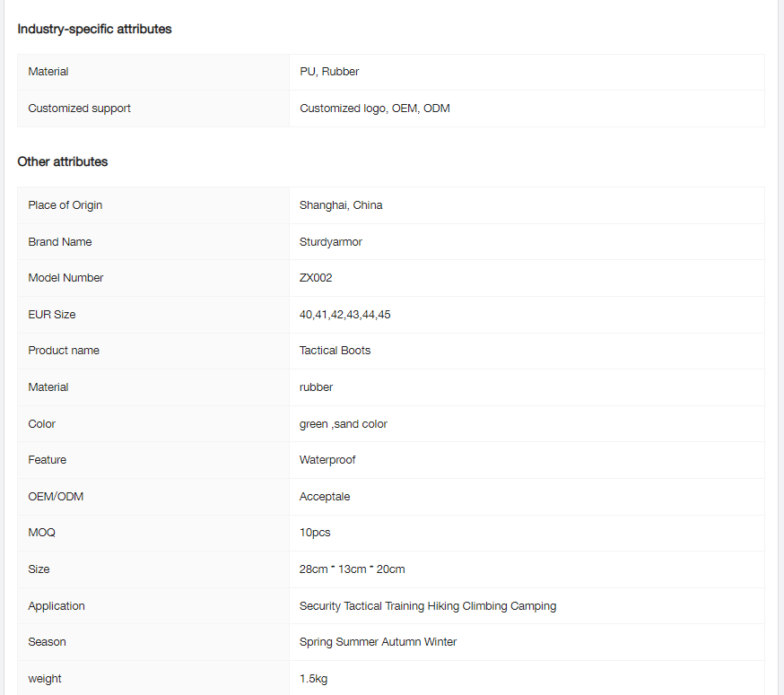Click the "Sturdyarmor" brand name value
This screenshot has height=695, width=784.
click(x=331, y=242)
